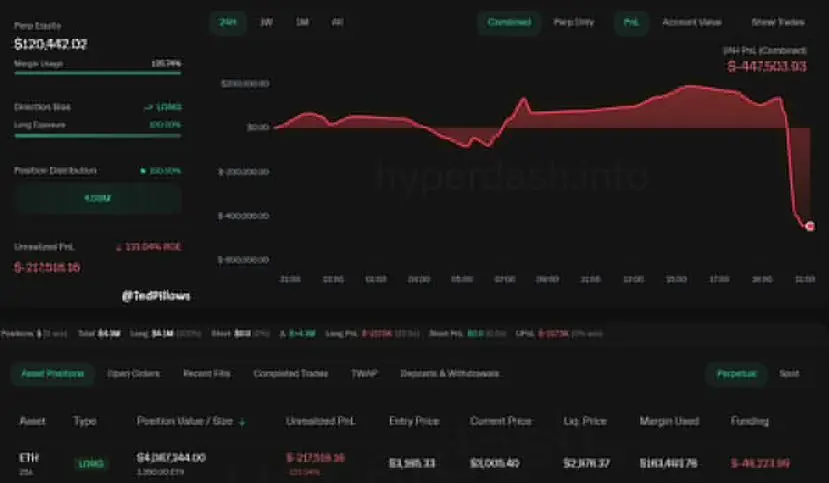The image size is (829, 483).
Task: Click the ETH row current price cell
Action: pyautogui.click(x=494, y=463)
